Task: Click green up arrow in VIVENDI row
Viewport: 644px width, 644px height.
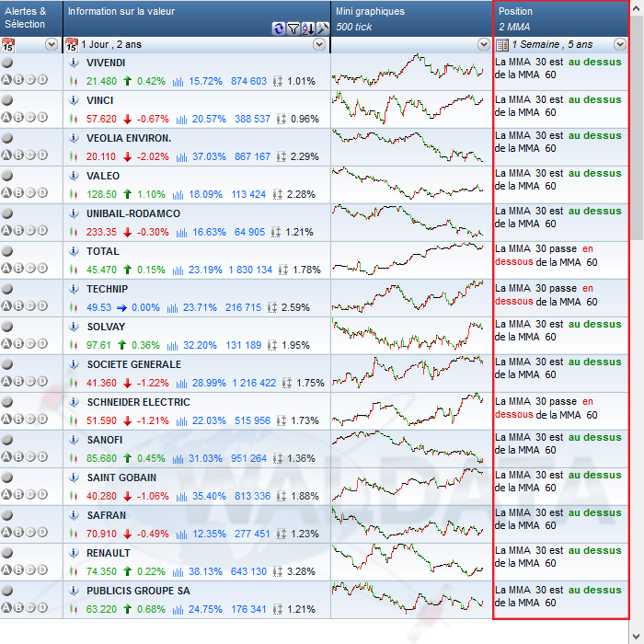Action: pos(127,81)
